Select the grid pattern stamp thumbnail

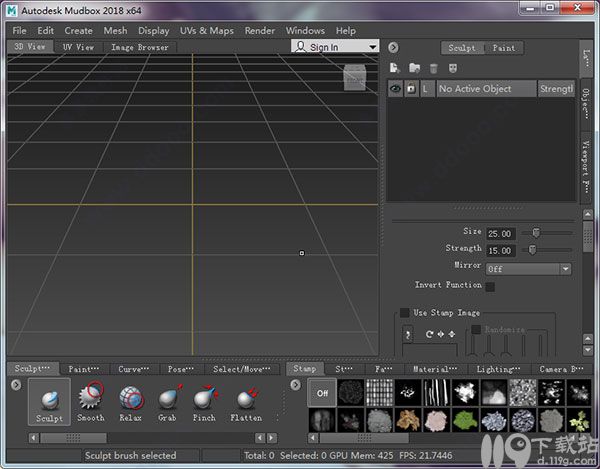379,392
